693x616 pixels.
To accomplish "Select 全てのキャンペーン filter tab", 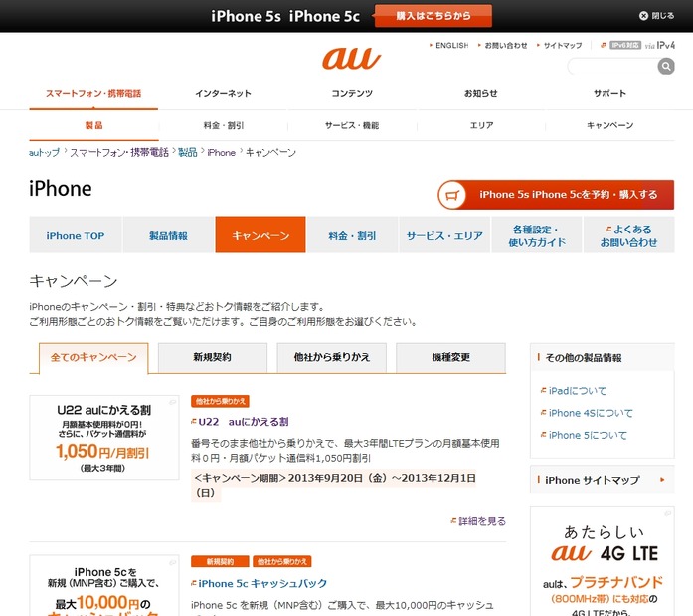I will click(x=93, y=357).
